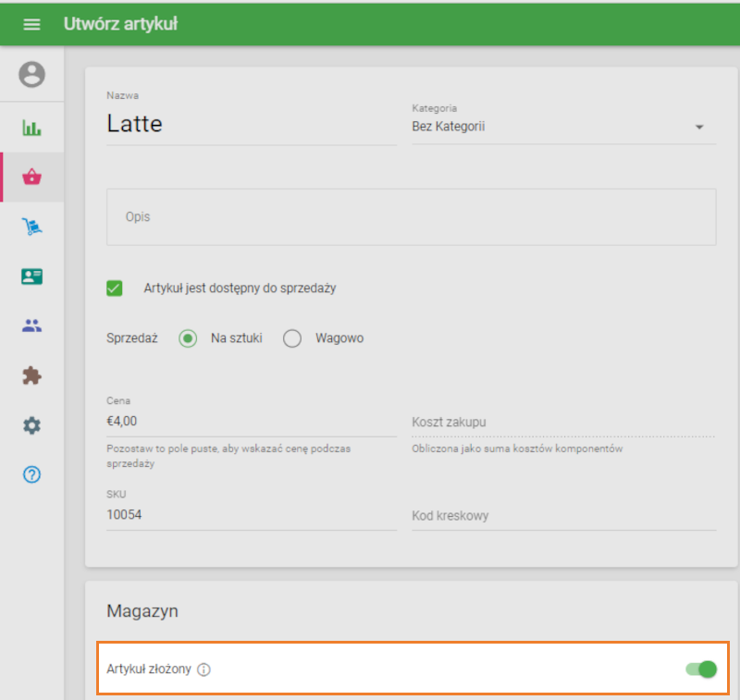
Task: Open the hamburger menu
Action: tap(31, 24)
